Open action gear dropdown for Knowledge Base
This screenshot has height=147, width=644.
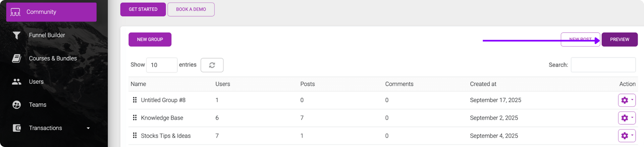[627, 118]
